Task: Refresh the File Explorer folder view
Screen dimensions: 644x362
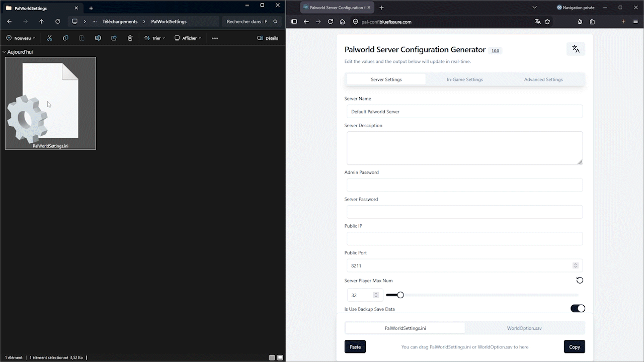Action: pyautogui.click(x=57, y=22)
